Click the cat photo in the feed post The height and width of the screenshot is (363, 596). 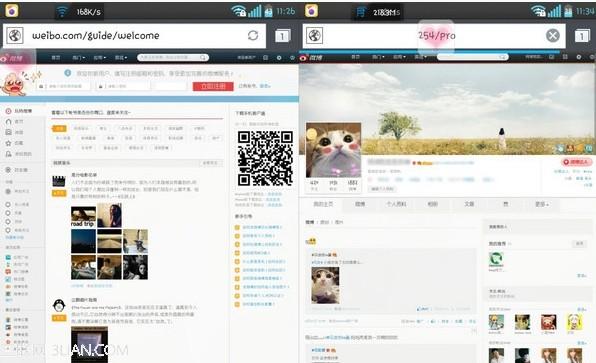click(x=325, y=285)
